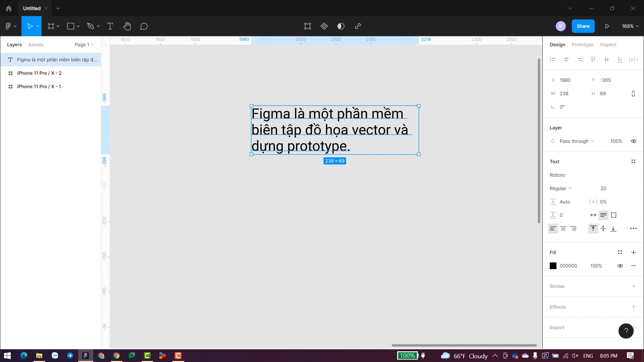Screen dimensions: 644x362
Task: Center text alignment in Text panel
Action: point(563,229)
